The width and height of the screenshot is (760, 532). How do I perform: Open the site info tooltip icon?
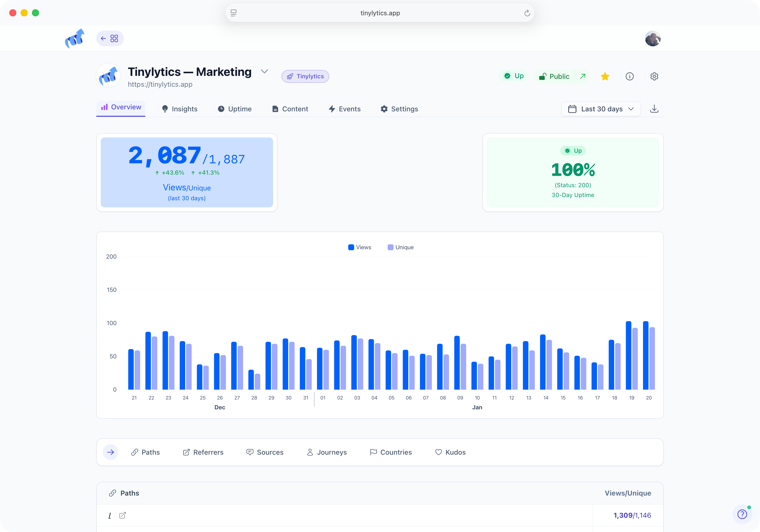click(x=630, y=76)
